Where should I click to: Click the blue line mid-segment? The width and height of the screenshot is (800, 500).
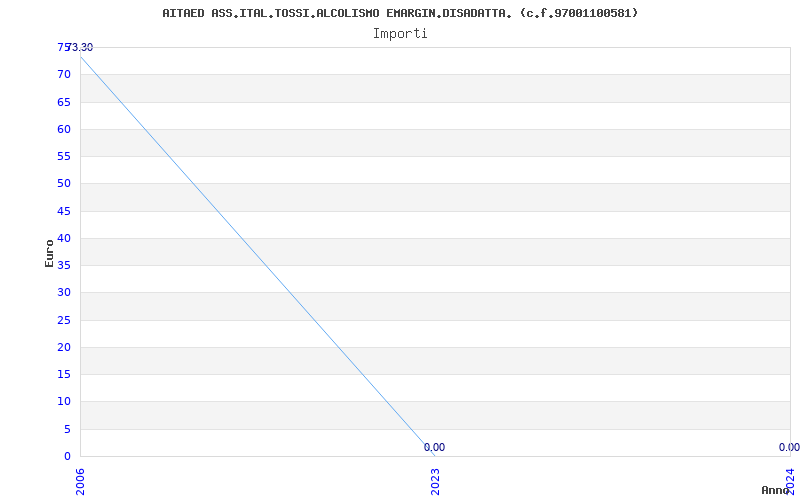pos(258,256)
